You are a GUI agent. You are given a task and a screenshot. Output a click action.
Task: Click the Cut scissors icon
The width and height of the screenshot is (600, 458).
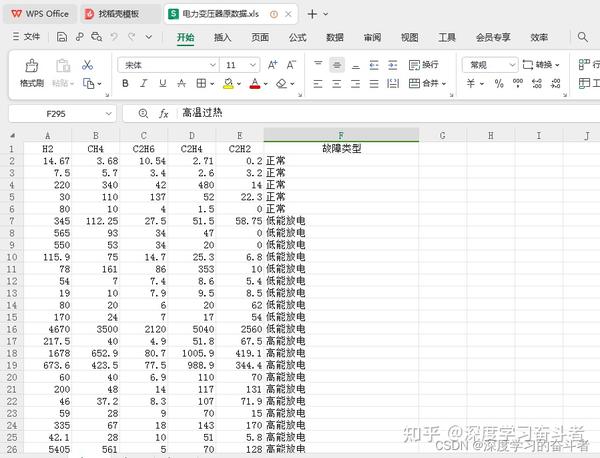87,65
